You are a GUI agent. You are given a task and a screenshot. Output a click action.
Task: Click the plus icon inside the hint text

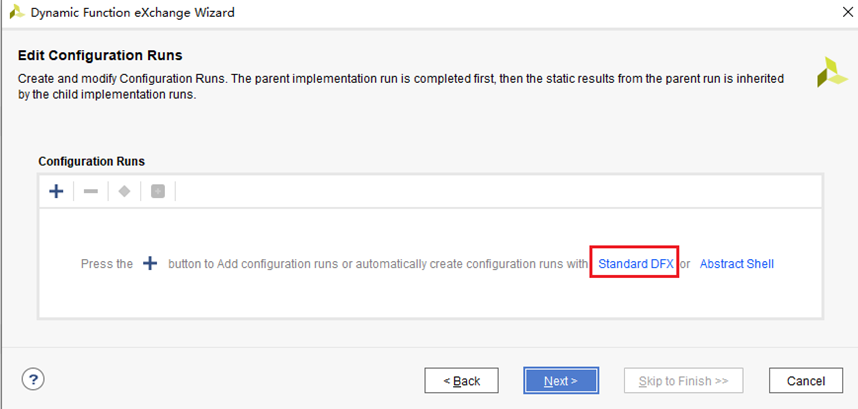[x=150, y=264]
